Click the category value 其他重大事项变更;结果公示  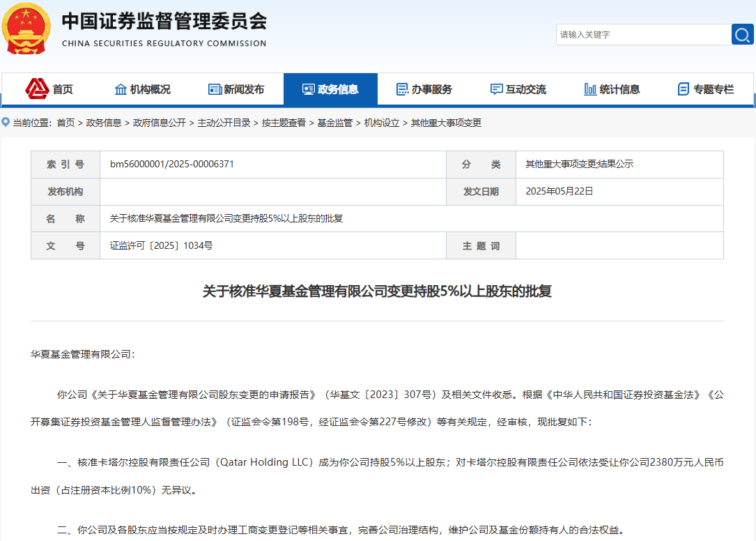coord(579,164)
